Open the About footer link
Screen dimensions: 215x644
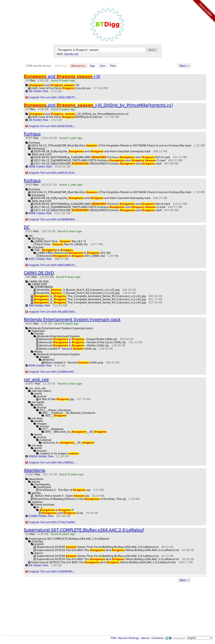[145, 638]
